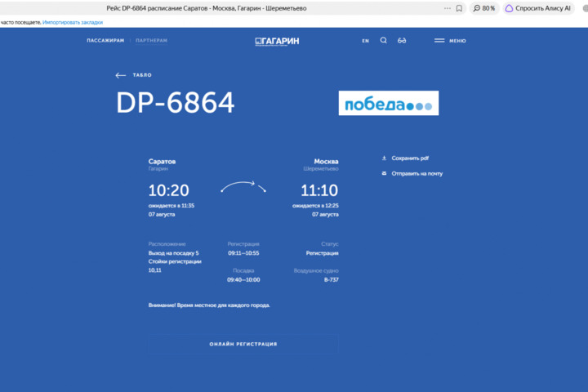Open the МЕНЮ label
Screen dimensions: 588x392
[x=457, y=41]
